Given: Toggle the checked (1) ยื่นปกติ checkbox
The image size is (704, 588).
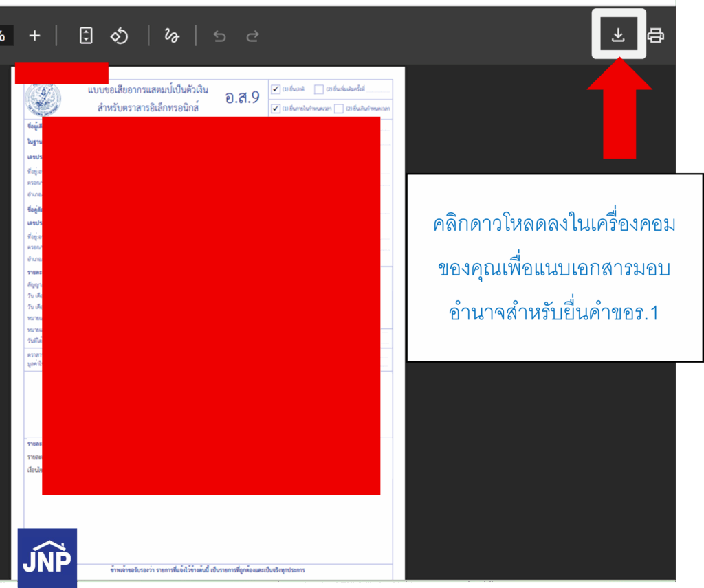Looking at the screenshot, I should (276, 89).
